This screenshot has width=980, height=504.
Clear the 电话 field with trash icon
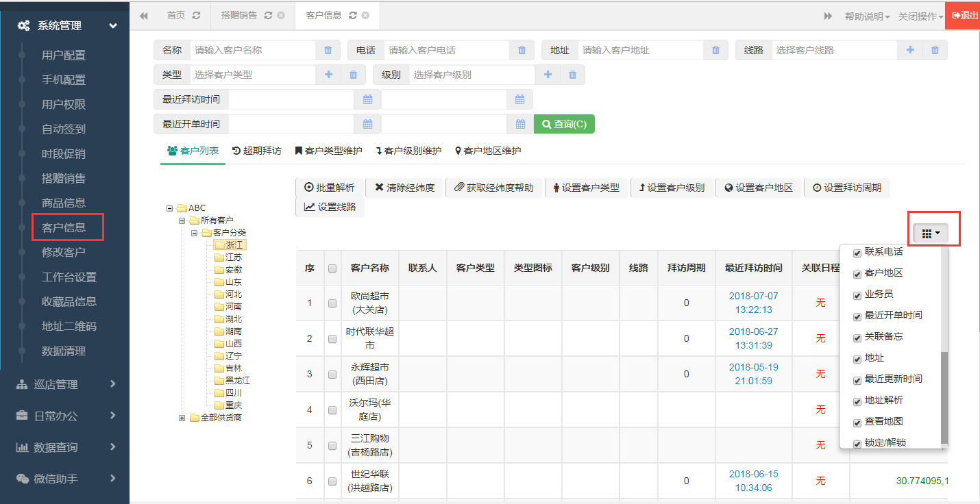pyautogui.click(x=522, y=50)
